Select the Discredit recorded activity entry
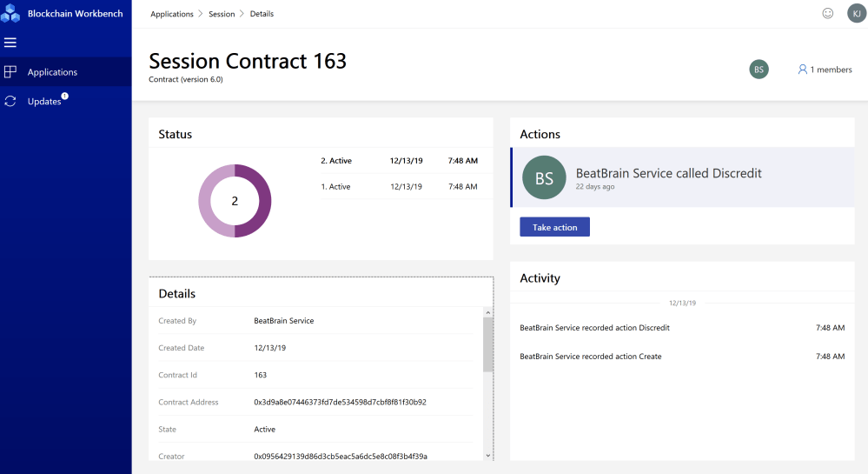Image resolution: width=868 pixels, height=474 pixels. 594,328
